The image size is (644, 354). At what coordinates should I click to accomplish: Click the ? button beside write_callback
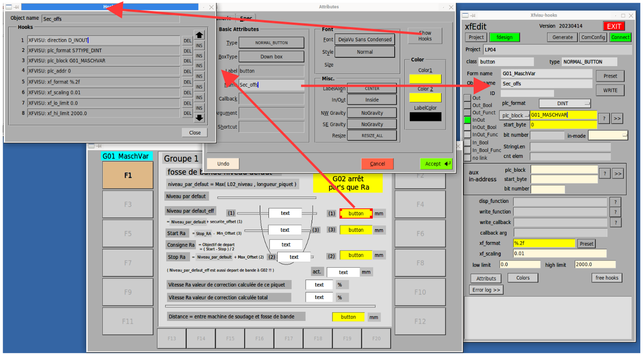coord(615,223)
